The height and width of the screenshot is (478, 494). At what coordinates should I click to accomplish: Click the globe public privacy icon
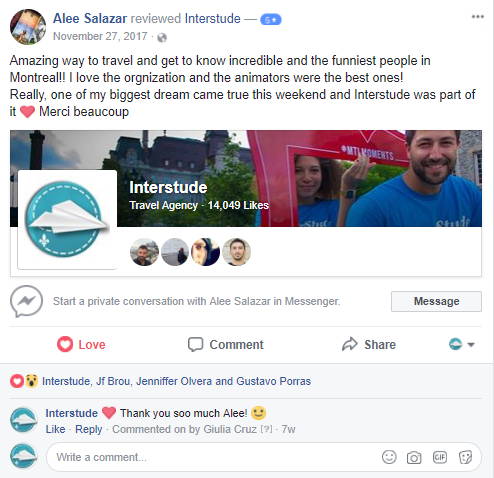point(162,37)
